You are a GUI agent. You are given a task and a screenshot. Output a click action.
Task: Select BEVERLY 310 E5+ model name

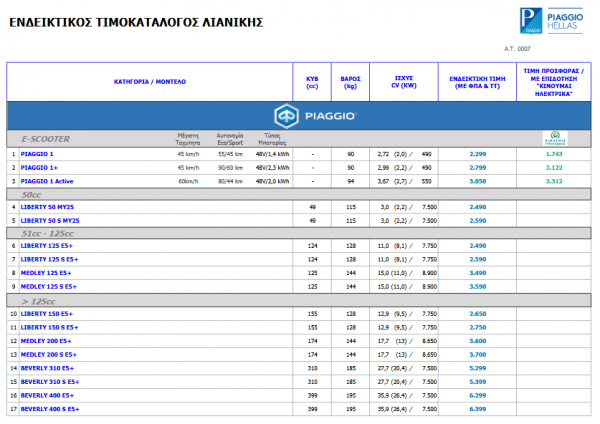pos(47,368)
